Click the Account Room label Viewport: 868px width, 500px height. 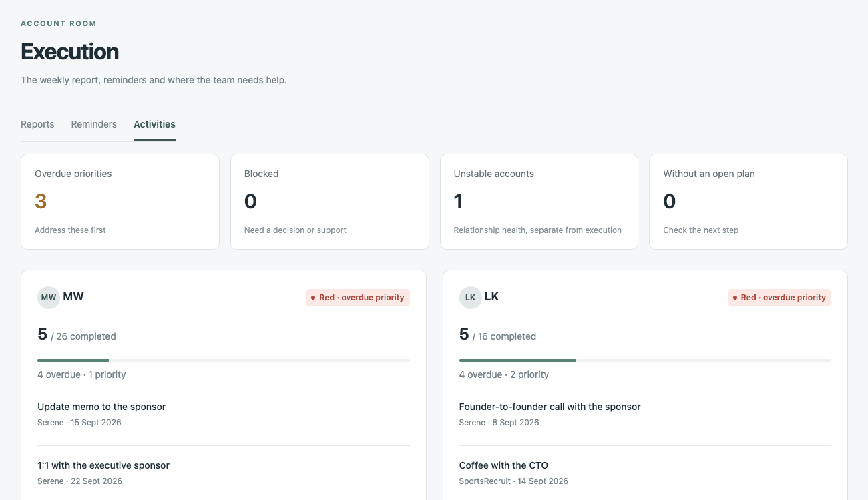59,23
